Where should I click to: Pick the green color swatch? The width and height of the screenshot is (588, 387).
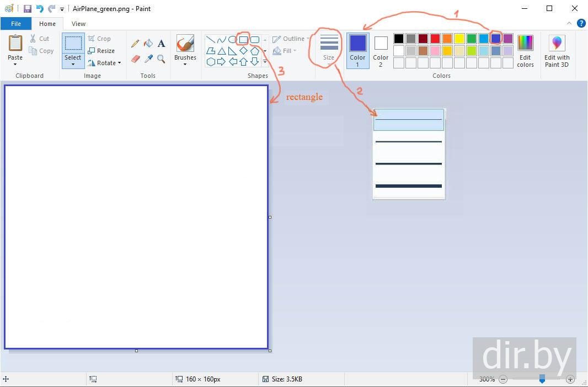point(472,38)
